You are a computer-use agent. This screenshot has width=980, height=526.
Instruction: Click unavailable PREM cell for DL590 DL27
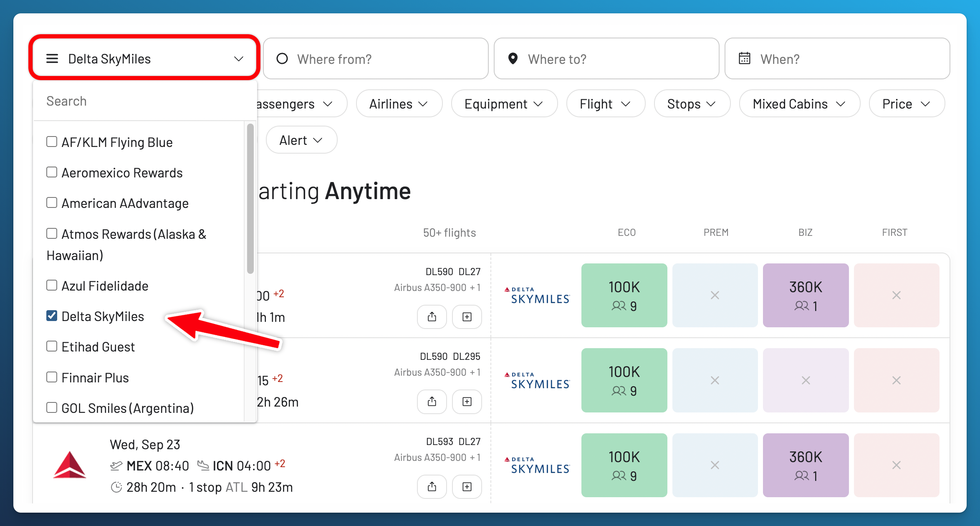715,295
